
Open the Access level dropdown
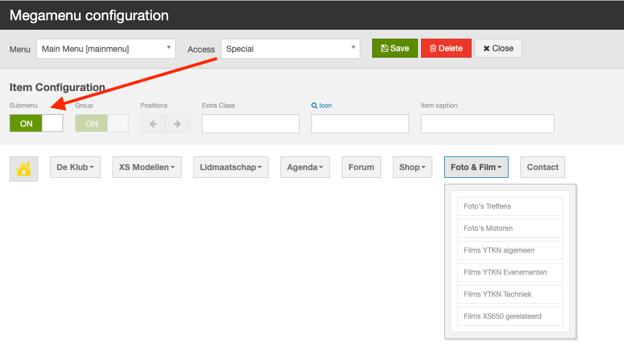click(x=291, y=49)
